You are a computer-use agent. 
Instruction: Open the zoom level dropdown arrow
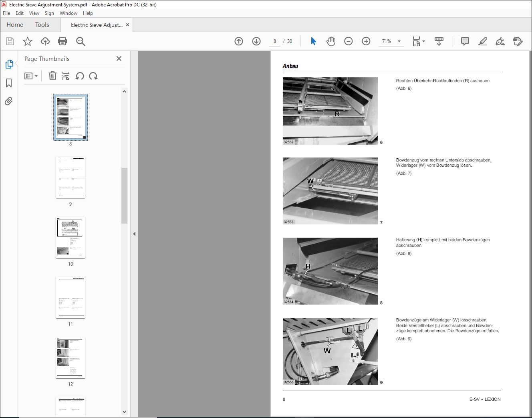point(399,41)
